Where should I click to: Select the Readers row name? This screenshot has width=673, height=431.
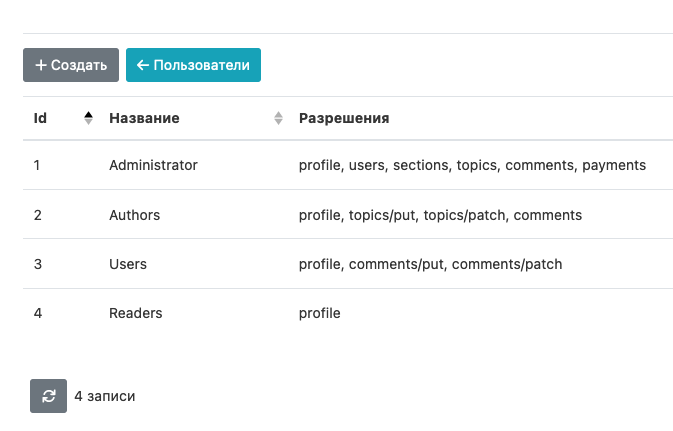[135, 313]
